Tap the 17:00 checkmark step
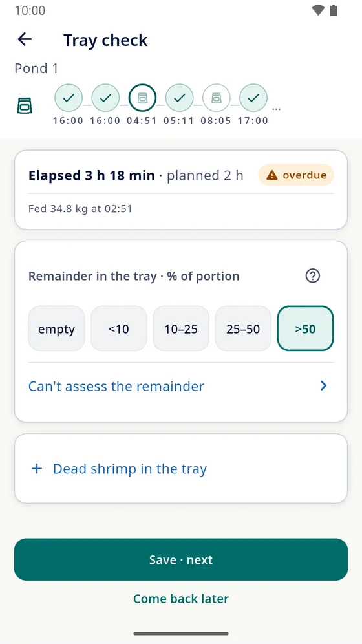Viewport: 362px width, 644px height. [253, 98]
